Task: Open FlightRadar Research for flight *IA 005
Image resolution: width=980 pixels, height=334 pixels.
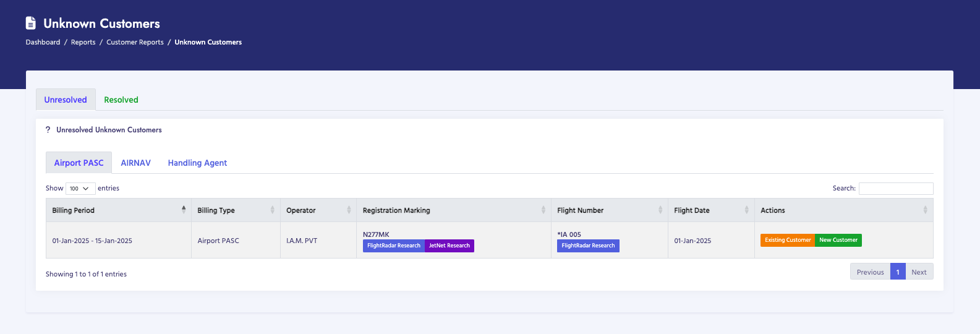Action: 587,246
